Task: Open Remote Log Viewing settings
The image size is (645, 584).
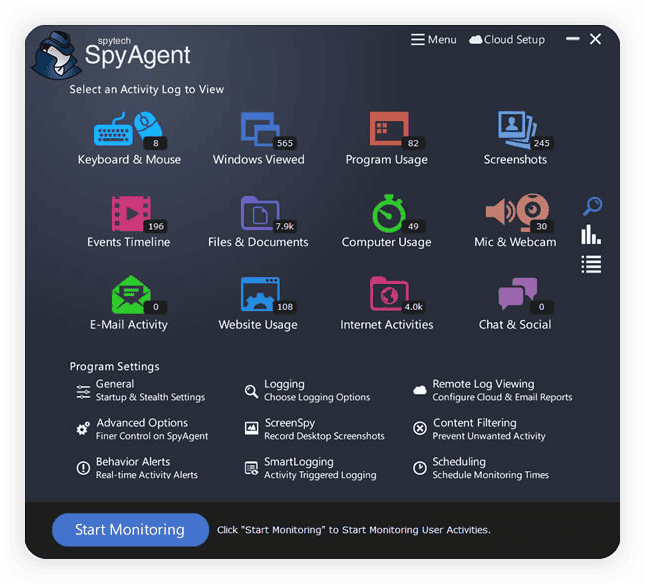Action: 492,390
